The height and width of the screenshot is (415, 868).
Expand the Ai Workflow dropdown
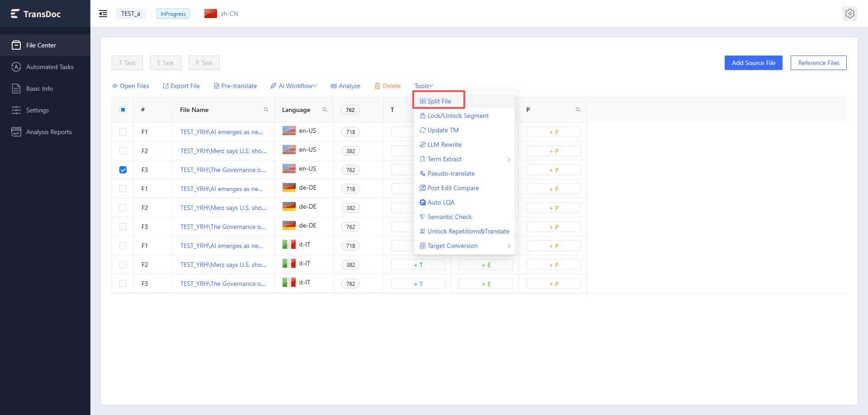point(293,86)
